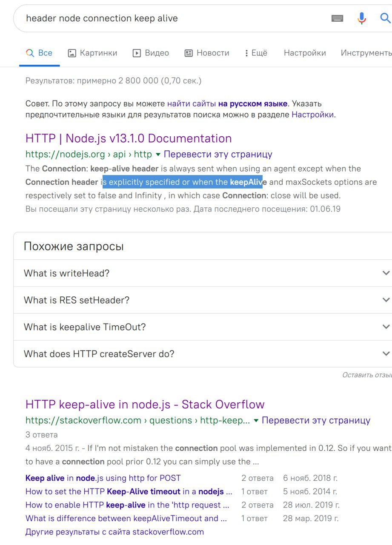Open keepAliveTimeout difference question link
The width and height of the screenshot is (392, 545).
coord(126,519)
